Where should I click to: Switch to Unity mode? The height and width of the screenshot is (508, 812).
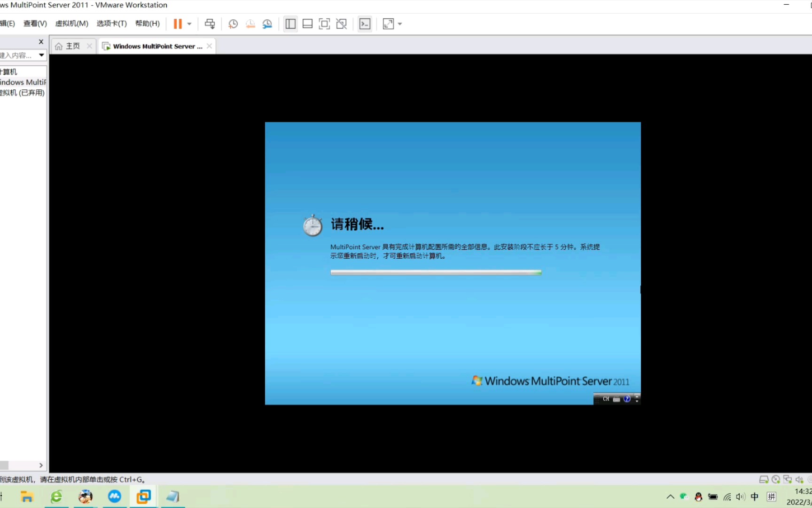(342, 24)
